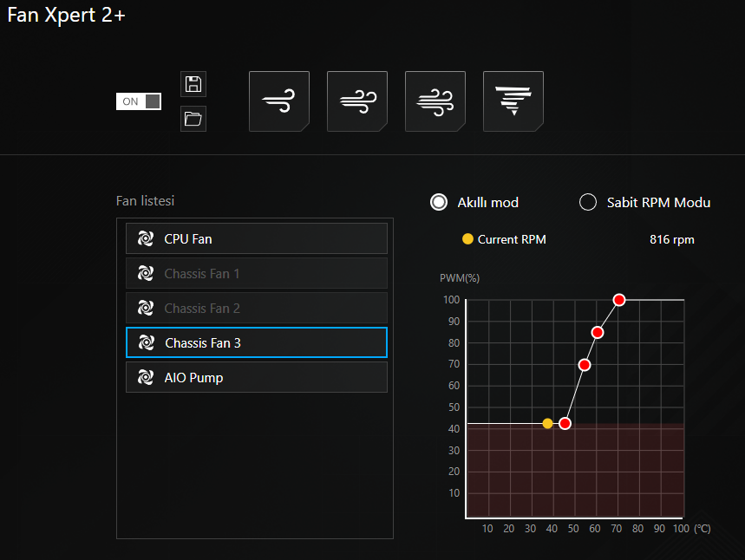Select the Turbo fan mode preset icon
The height and width of the screenshot is (560, 745).
click(x=435, y=101)
